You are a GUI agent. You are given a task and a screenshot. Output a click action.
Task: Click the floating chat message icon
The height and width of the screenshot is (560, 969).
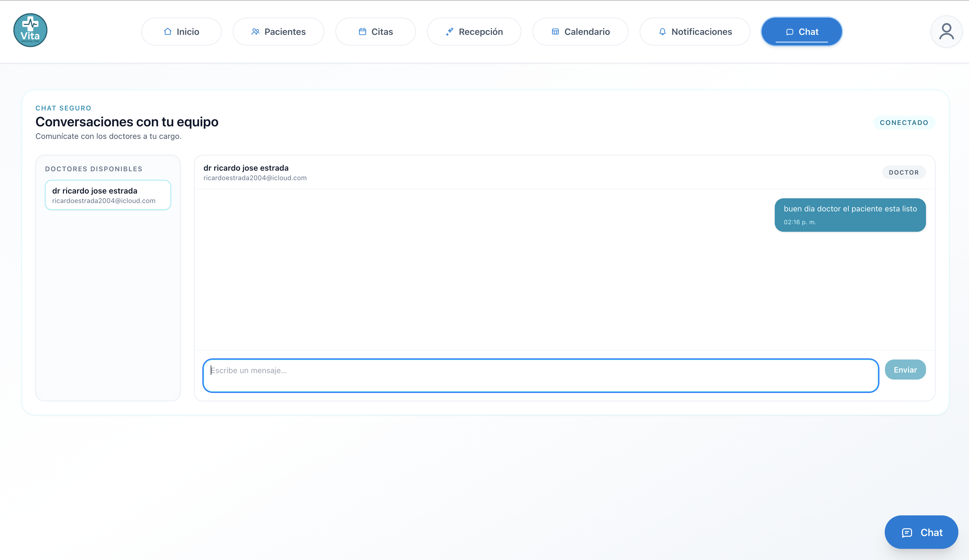[x=907, y=532]
